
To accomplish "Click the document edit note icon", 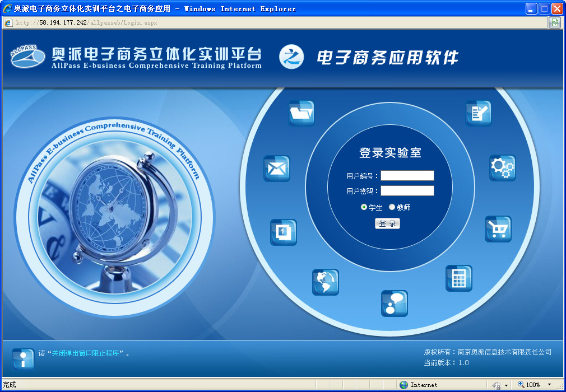I will (x=478, y=113).
